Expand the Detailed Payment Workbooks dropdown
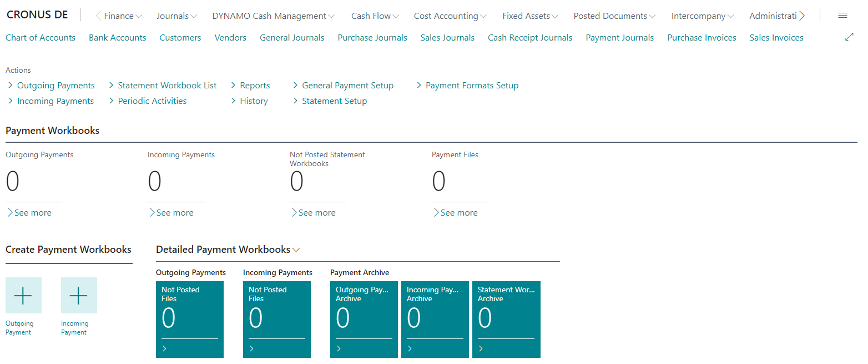Image resolution: width=868 pixels, height=364 pixels. click(x=228, y=250)
